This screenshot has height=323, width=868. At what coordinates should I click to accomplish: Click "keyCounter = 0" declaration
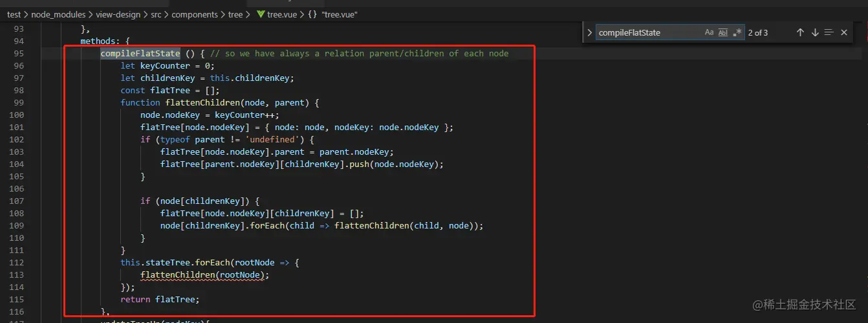177,65
